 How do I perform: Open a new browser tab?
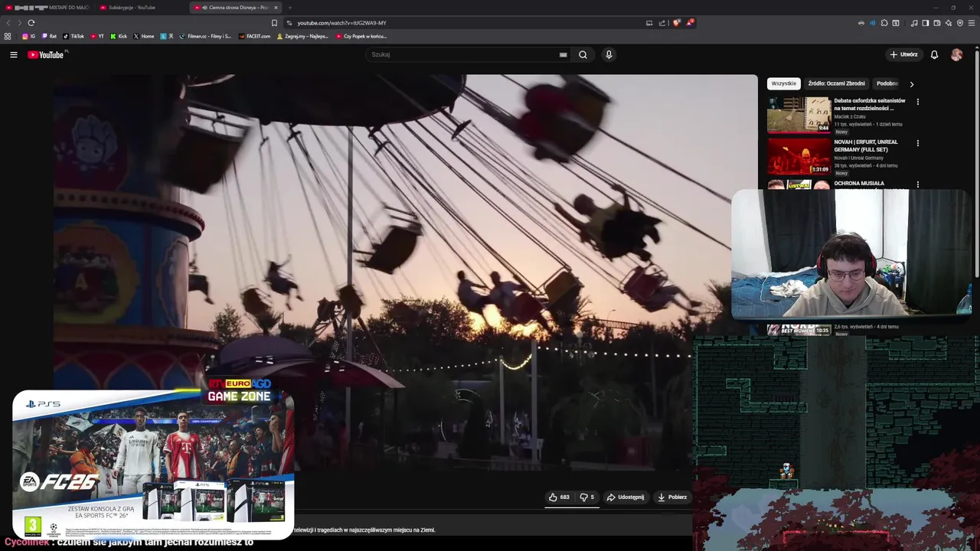(x=289, y=8)
